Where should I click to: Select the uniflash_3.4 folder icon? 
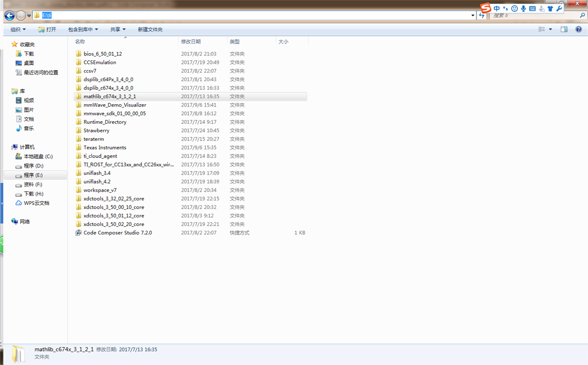pos(79,173)
